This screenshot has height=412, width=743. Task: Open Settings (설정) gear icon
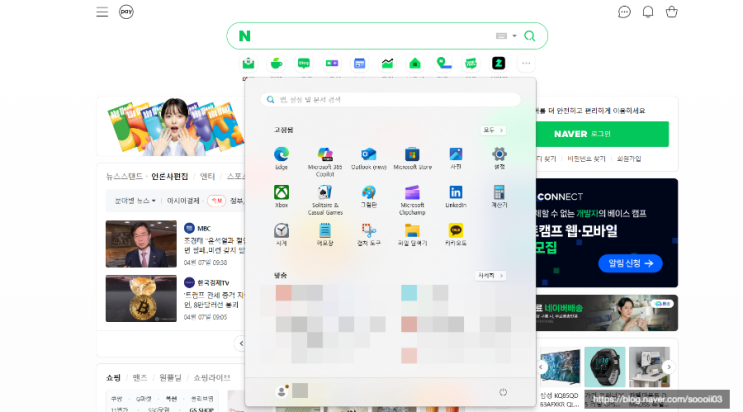pyautogui.click(x=499, y=155)
